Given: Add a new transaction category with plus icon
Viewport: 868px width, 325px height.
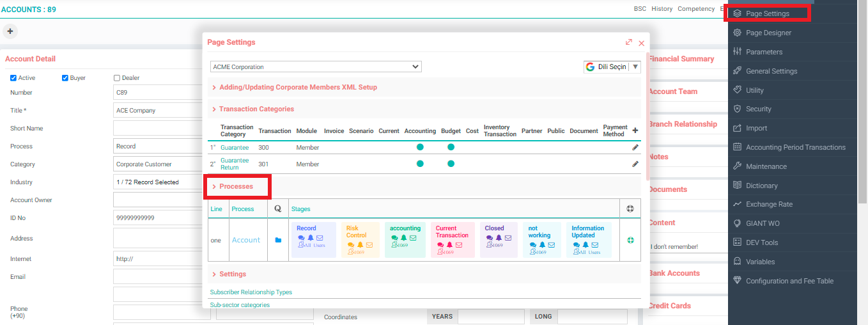Looking at the screenshot, I should tap(635, 131).
